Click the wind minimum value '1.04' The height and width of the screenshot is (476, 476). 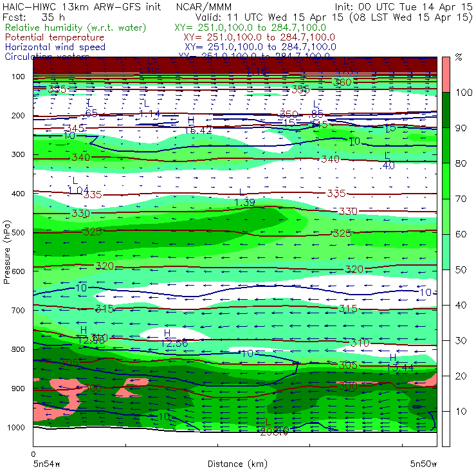78,190
